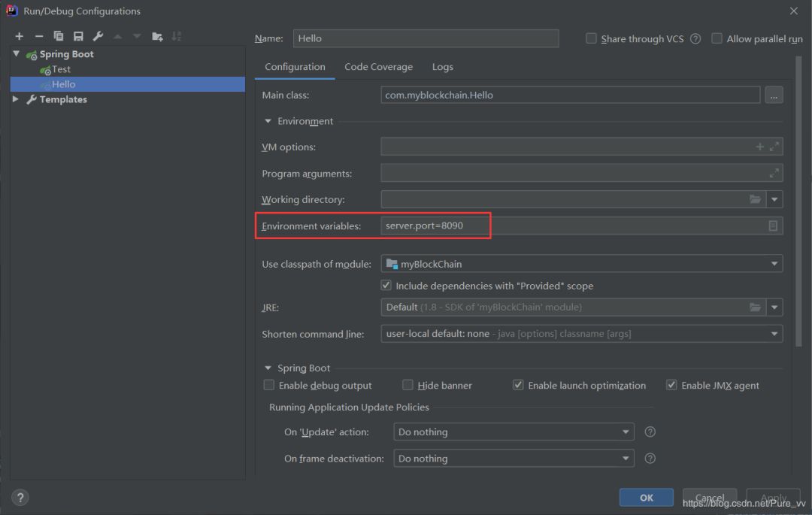Image resolution: width=812 pixels, height=515 pixels.
Task: Switch to the Logs tab
Action: point(442,67)
